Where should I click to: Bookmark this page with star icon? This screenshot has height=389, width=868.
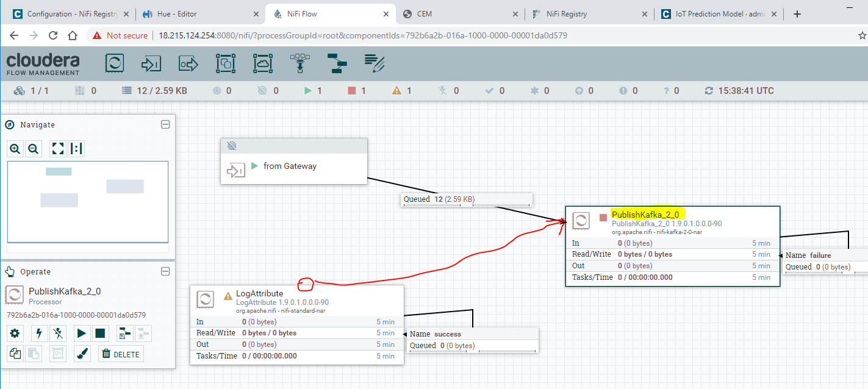[x=862, y=35]
